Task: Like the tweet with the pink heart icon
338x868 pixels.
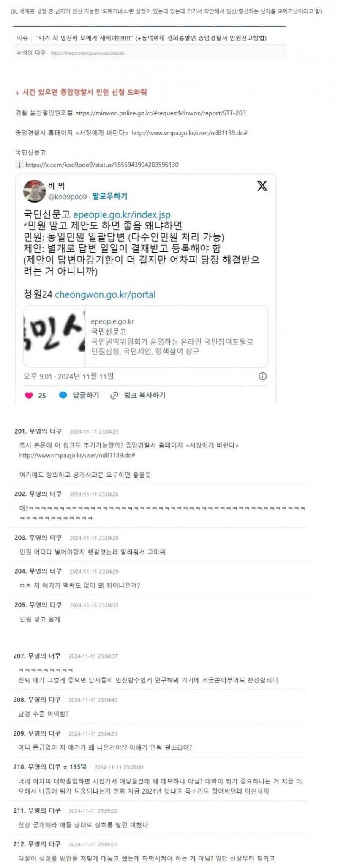Action: click(29, 396)
